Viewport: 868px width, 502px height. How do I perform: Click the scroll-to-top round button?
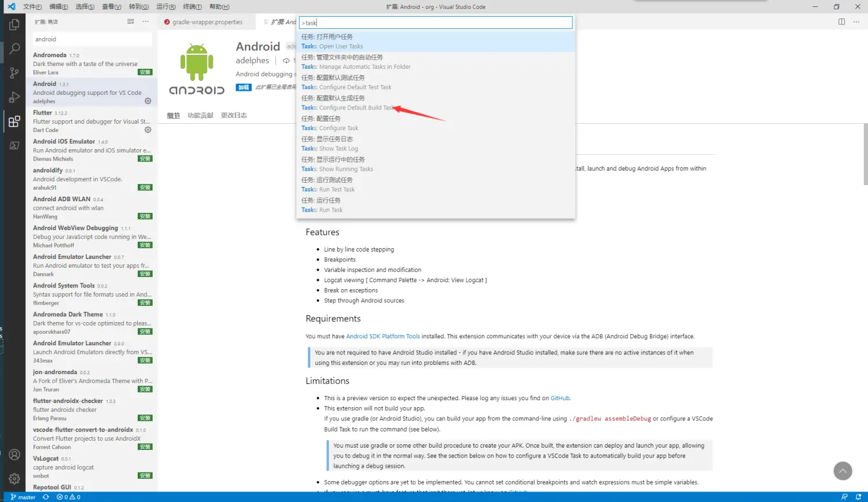pos(843,471)
